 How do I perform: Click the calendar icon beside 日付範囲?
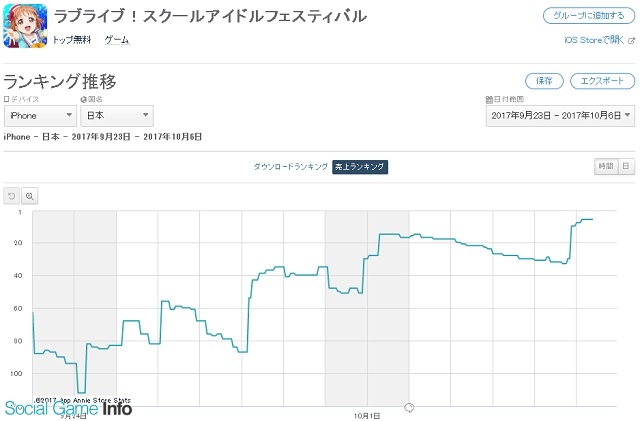(x=489, y=99)
